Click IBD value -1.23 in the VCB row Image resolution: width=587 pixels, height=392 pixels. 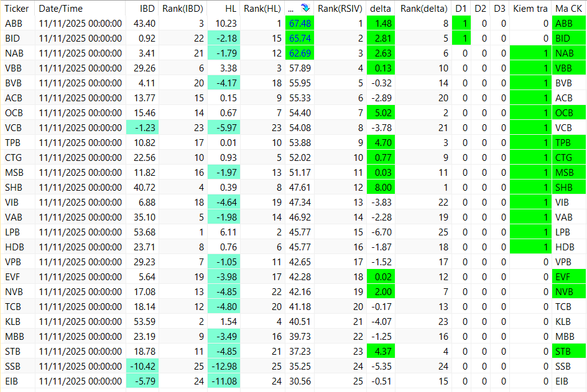pyautogui.click(x=142, y=127)
